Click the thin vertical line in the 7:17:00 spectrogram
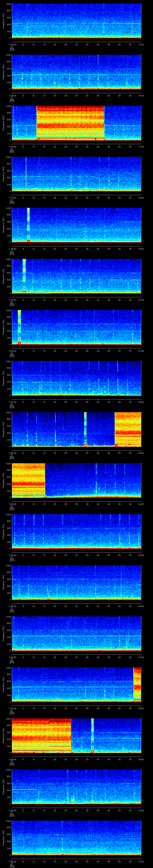 (26, 174)
